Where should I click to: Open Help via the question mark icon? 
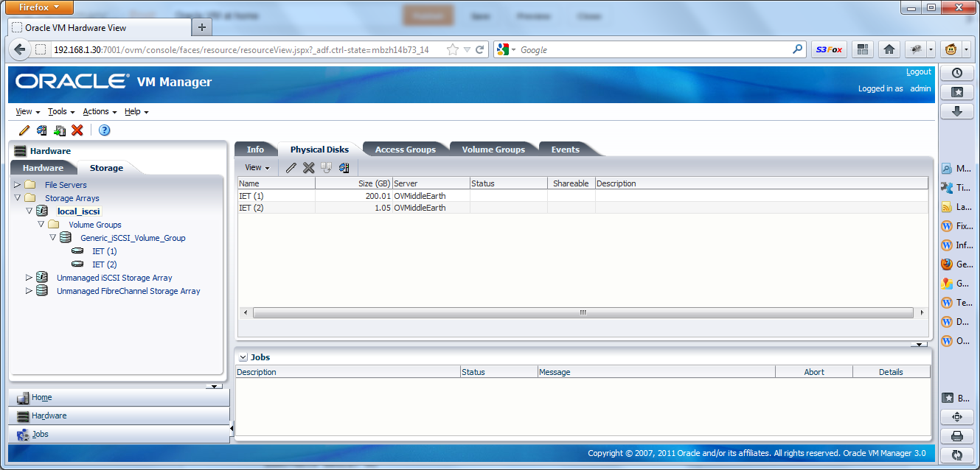click(104, 130)
